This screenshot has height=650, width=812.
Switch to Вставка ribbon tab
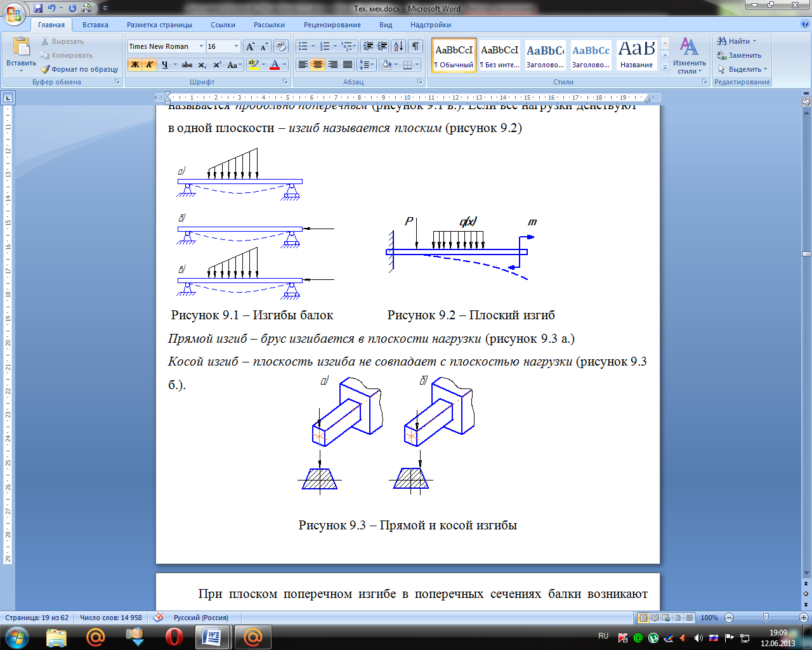[95, 25]
